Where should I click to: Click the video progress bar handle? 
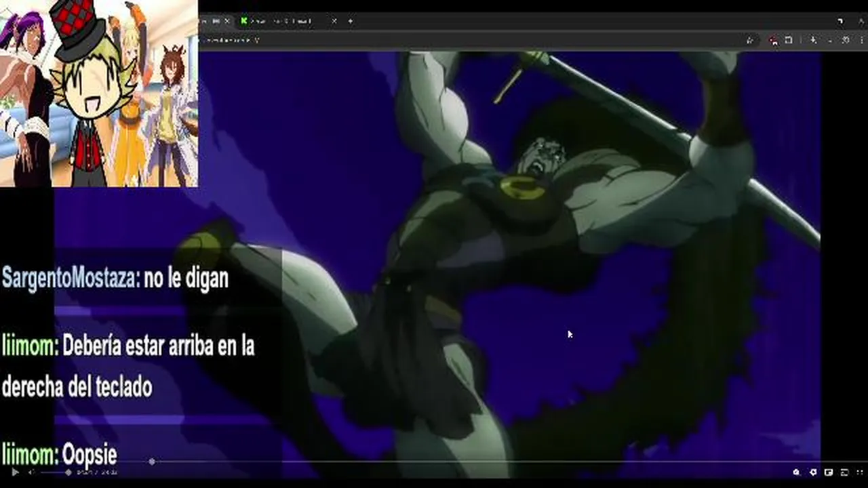(x=151, y=462)
